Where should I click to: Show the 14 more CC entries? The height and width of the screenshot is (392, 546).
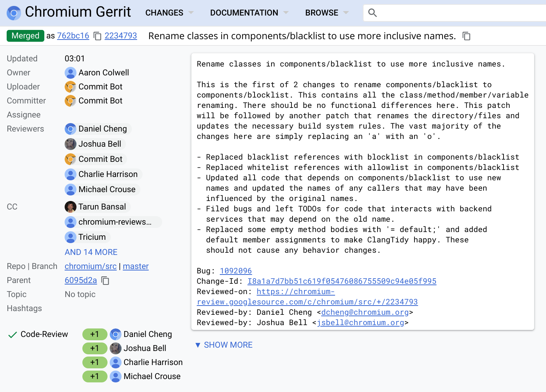point(91,252)
